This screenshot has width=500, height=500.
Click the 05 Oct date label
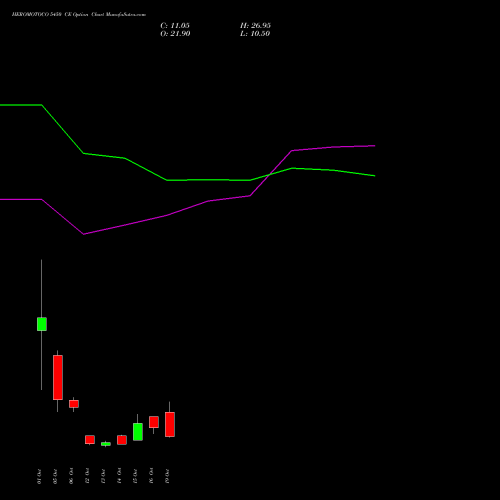point(55,476)
